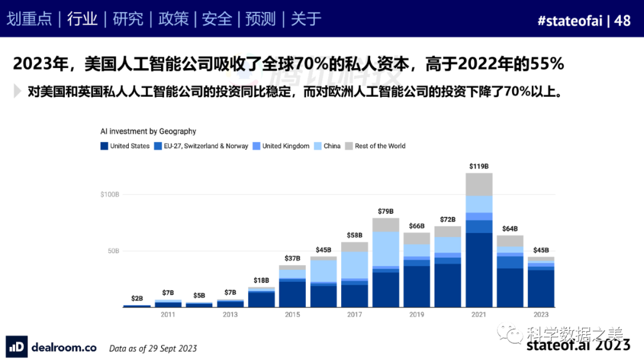Jump to the 预测 section
The height and width of the screenshot is (363, 644).
click(x=261, y=19)
